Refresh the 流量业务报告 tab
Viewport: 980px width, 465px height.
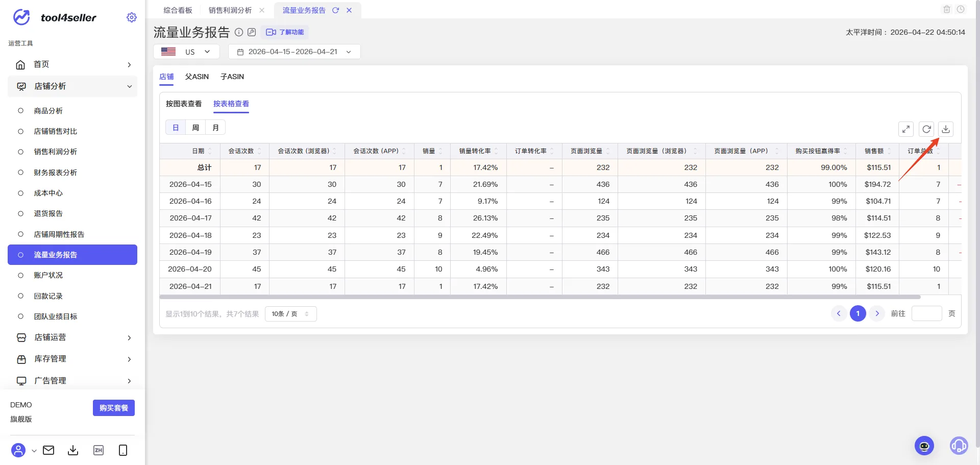click(335, 10)
